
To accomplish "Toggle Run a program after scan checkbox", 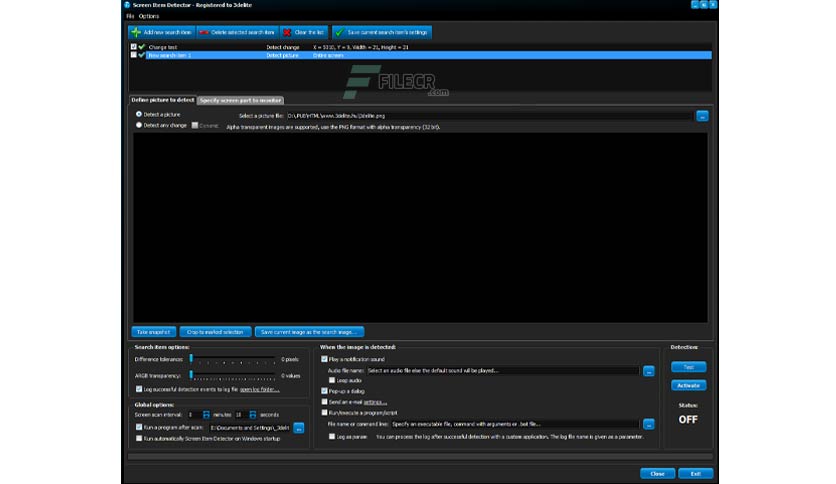I will tap(139, 427).
